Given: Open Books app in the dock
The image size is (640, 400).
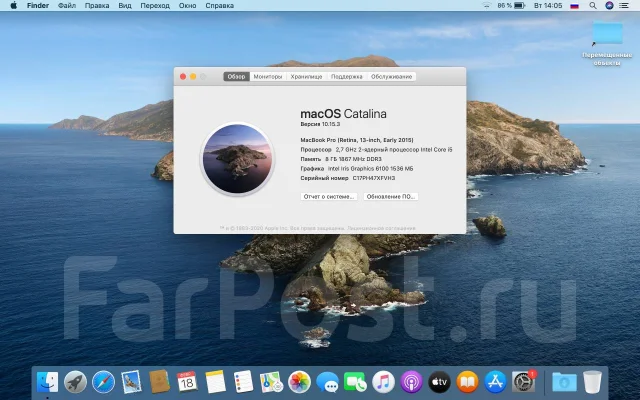Looking at the screenshot, I should coord(468,382).
